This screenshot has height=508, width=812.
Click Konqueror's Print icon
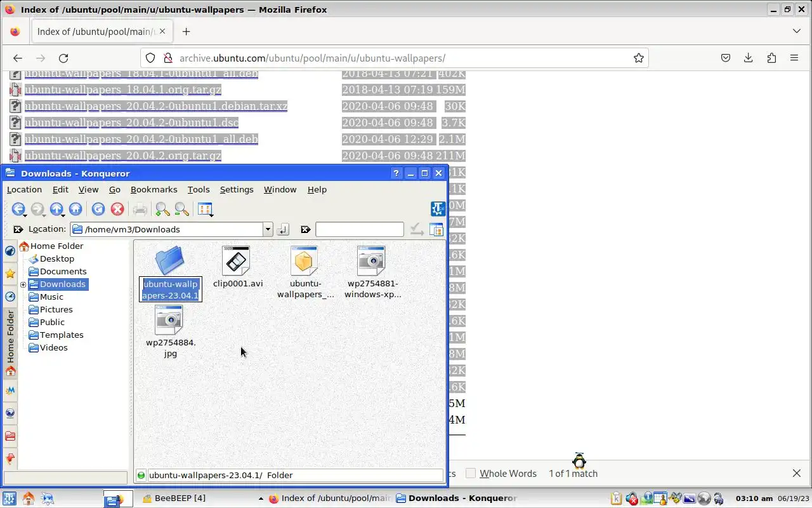point(140,209)
